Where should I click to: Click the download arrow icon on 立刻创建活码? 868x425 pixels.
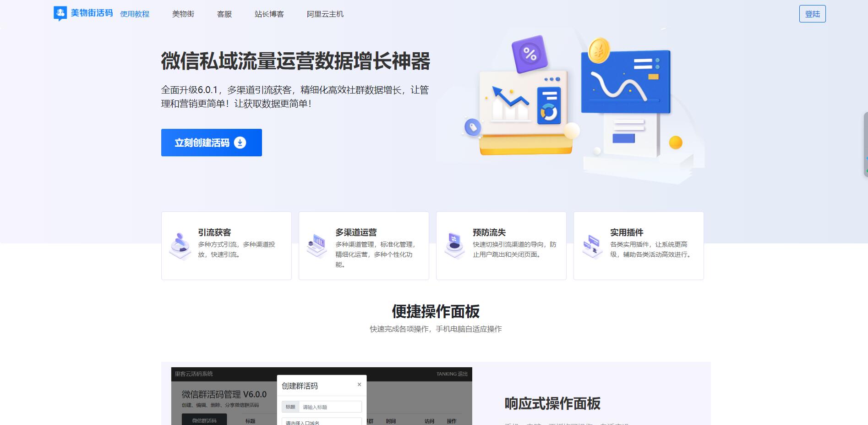[240, 143]
